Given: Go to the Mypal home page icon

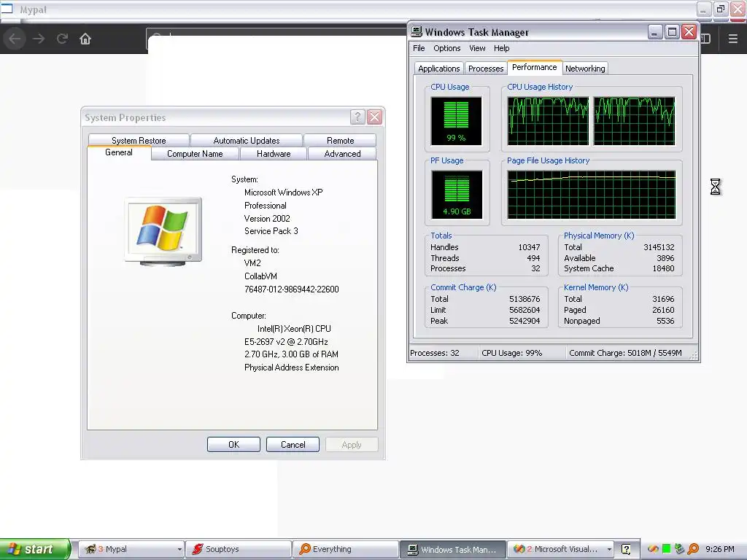Looking at the screenshot, I should [x=85, y=39].
